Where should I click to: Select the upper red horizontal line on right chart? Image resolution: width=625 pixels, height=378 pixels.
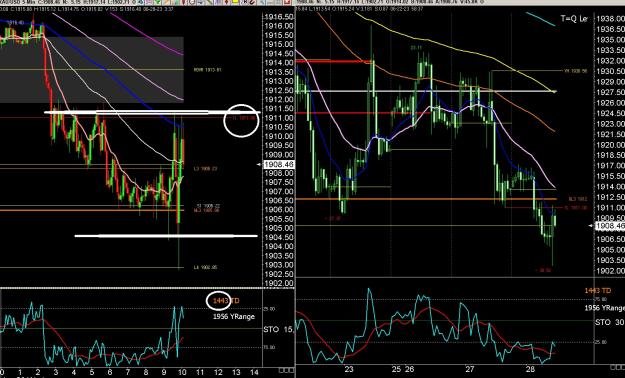(x=335, y=61)
